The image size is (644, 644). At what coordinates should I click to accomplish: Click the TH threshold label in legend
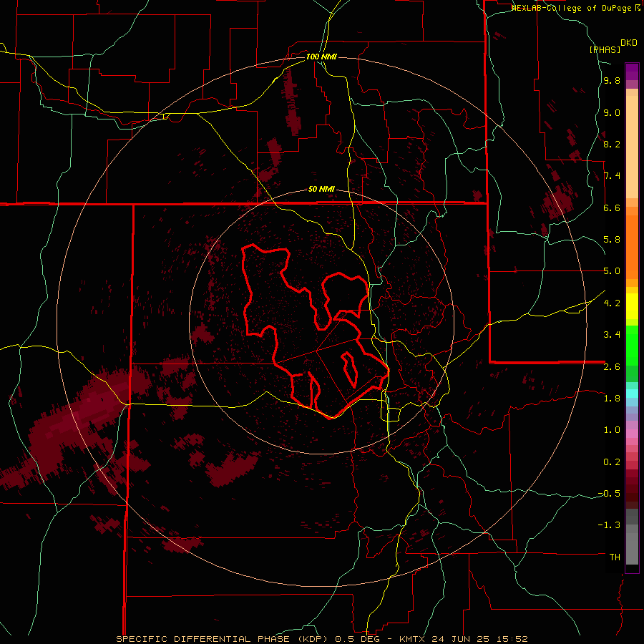(x=615, y=557)
